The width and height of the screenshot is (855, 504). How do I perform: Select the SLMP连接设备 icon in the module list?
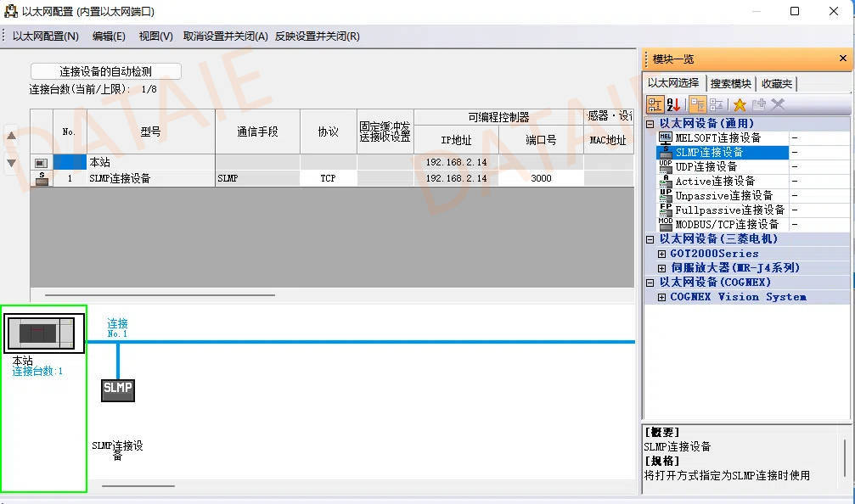tap(666, 153)
